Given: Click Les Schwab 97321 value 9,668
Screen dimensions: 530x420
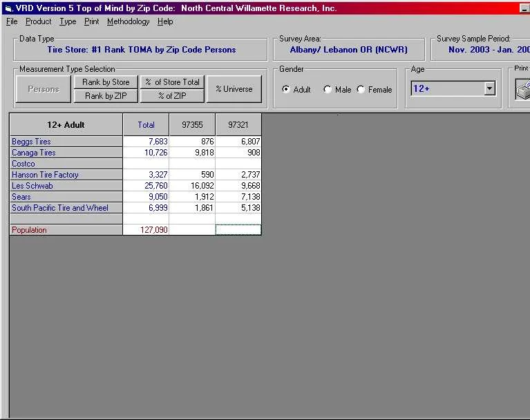Looking at the screenshot, I should [x=238, y=186].
